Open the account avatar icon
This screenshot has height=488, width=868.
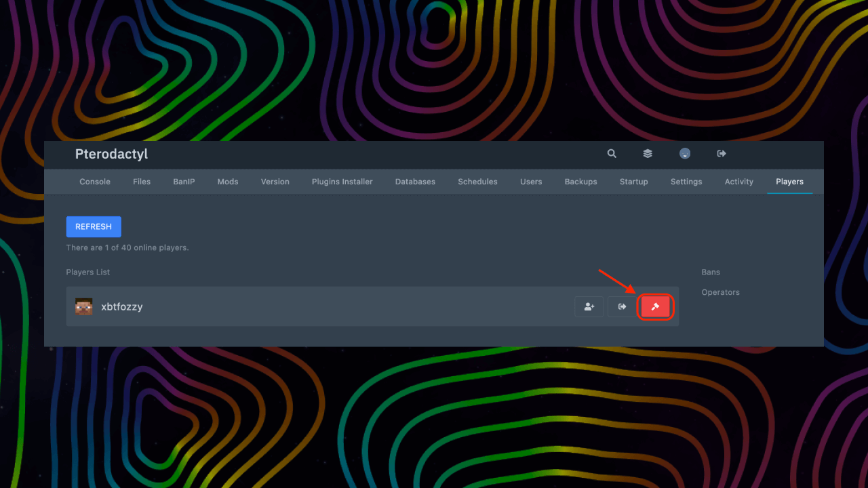point(685,154)
